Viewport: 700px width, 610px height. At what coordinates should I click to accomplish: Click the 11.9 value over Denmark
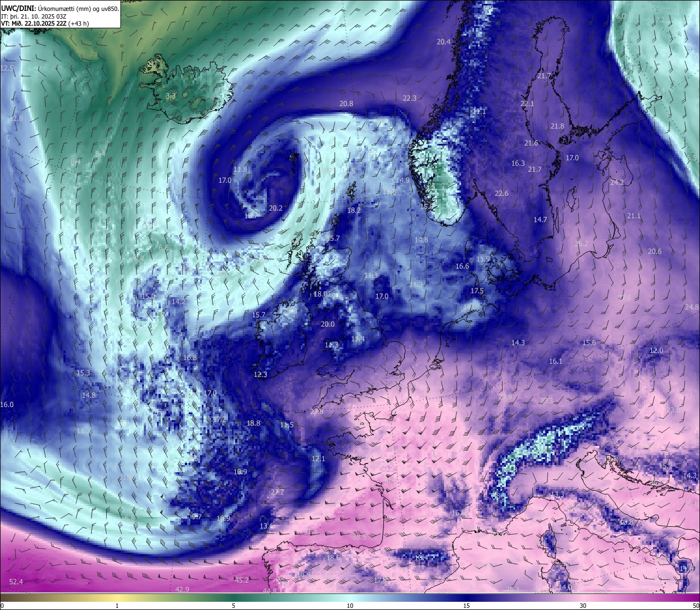click(483, 259)
